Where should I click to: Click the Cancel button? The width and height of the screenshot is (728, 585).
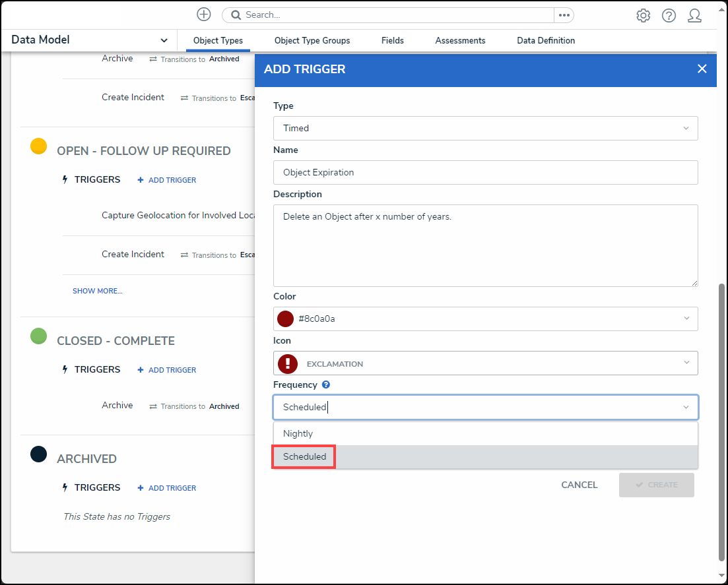coord(579,485)
